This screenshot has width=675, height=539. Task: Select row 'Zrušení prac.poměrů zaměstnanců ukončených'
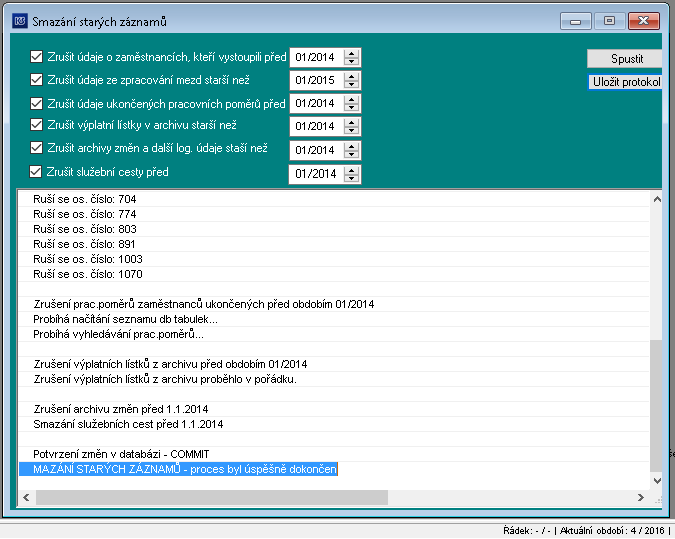[334, 304]
